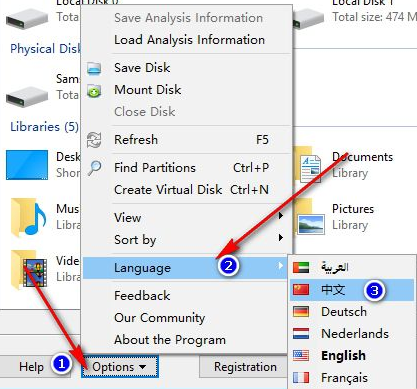Select the German flag icon
Image resolution: width=417 pixels, height=389 pixels.
pos(301,312)
